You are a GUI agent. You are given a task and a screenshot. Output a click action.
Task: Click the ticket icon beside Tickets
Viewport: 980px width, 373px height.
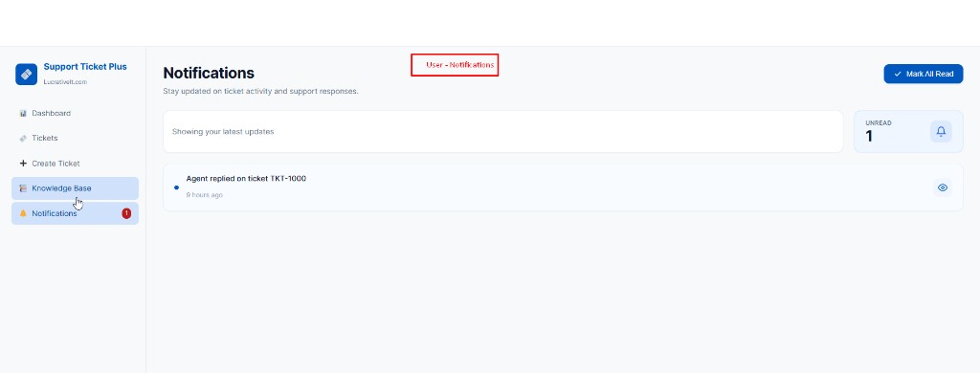pyautogui.click(x=23, y=138)
